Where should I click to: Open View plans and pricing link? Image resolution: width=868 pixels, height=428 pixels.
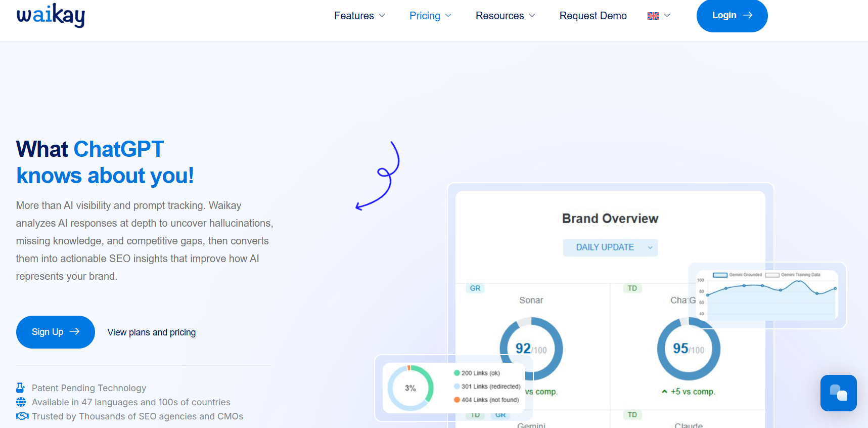coord(152,332)
